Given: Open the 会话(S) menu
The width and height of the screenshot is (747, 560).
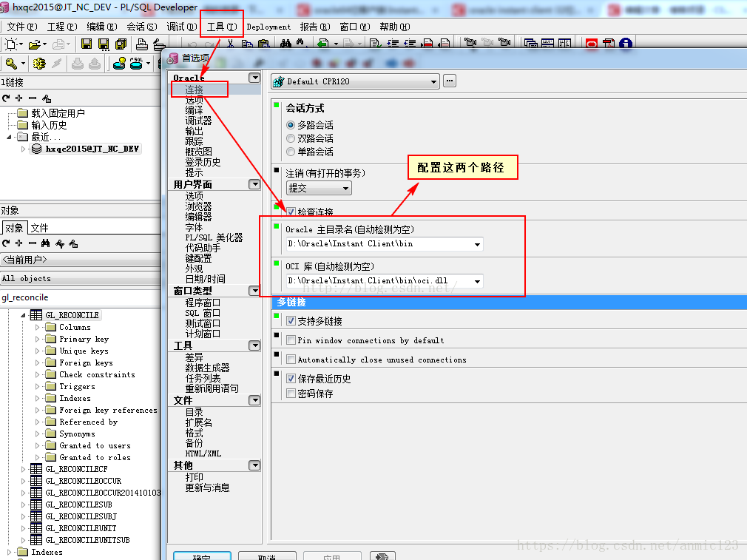Looking at the screenshot, I should pos(142,27).
